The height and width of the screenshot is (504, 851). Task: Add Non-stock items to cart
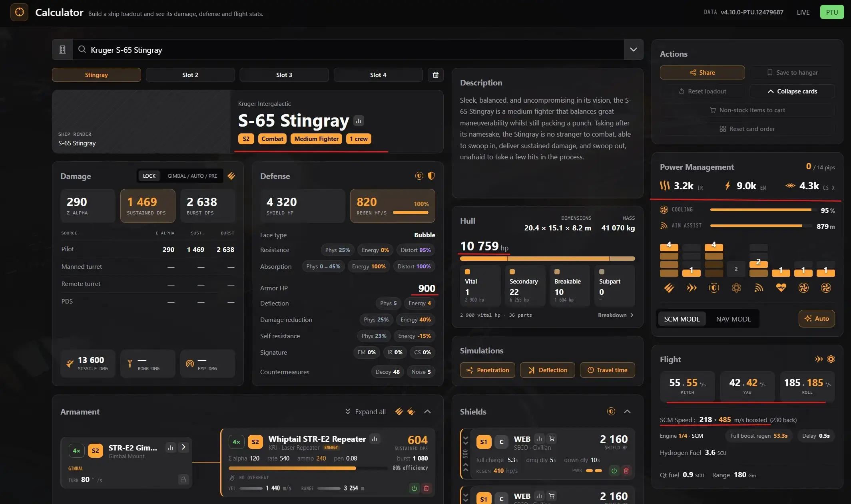point(747,110)
